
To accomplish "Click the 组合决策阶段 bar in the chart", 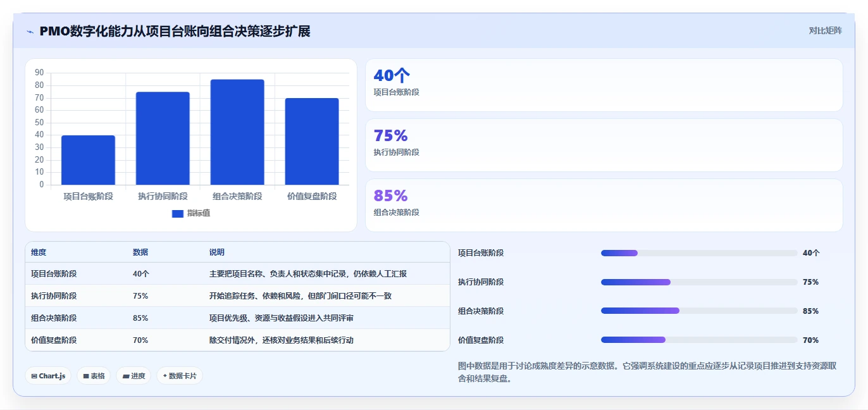I will pos(237,132).
